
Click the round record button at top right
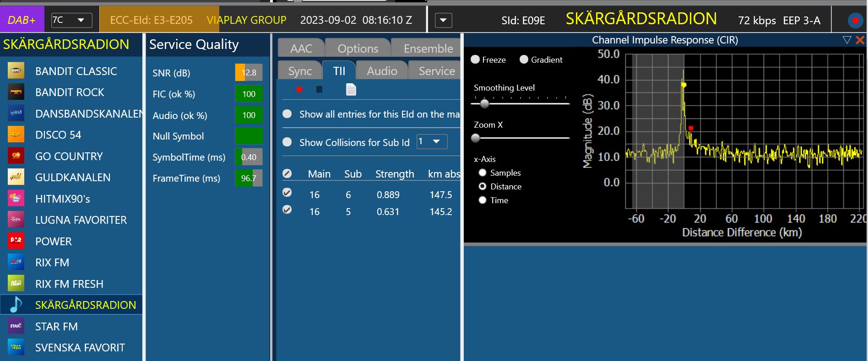pyautogui.click(x=854, y=21)
